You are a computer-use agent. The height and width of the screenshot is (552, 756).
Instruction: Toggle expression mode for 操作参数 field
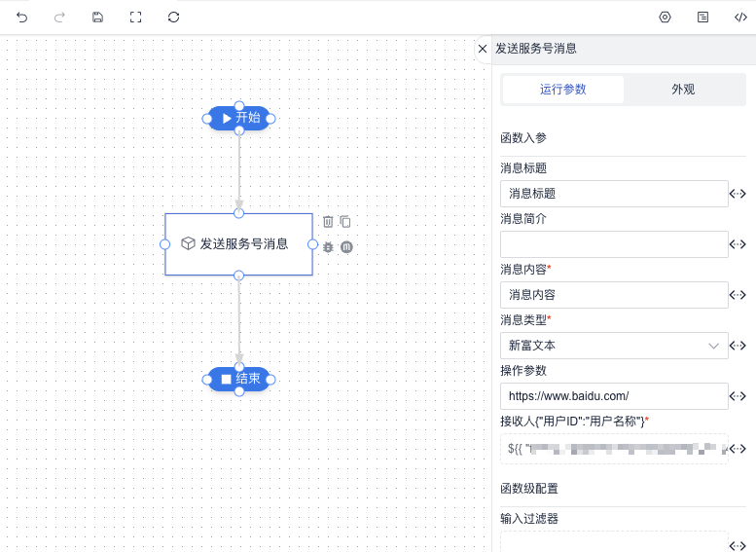click(x=738, y=396)
